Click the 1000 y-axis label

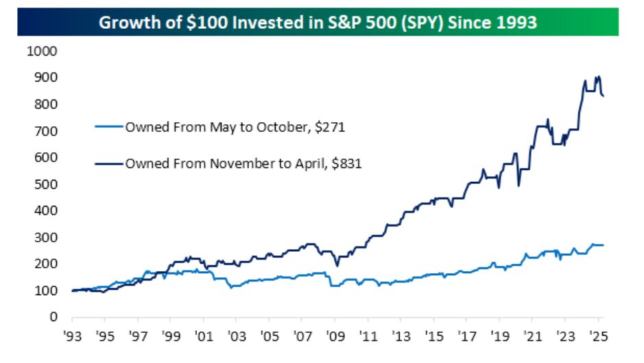[x=42, y=51]
